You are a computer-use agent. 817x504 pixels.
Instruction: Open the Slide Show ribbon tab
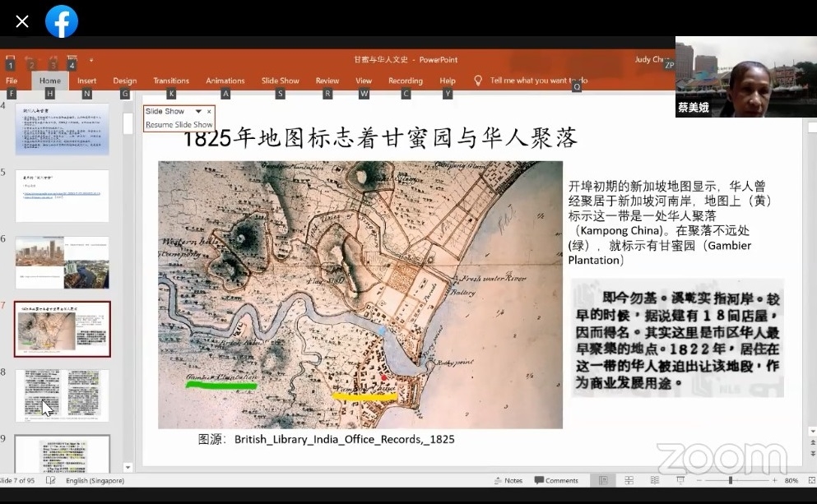click(x=281, y=81)
